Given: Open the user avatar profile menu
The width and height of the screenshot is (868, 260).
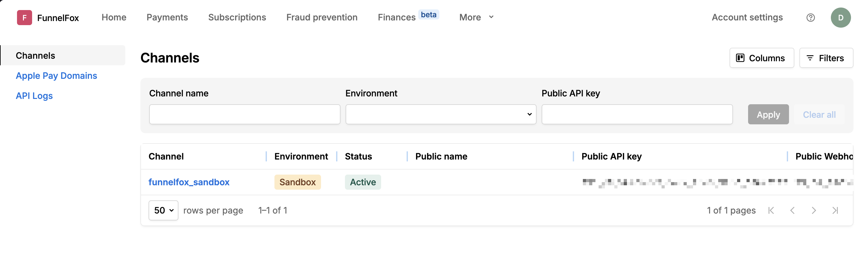Looking at the screenshot, I should [840, 18].
